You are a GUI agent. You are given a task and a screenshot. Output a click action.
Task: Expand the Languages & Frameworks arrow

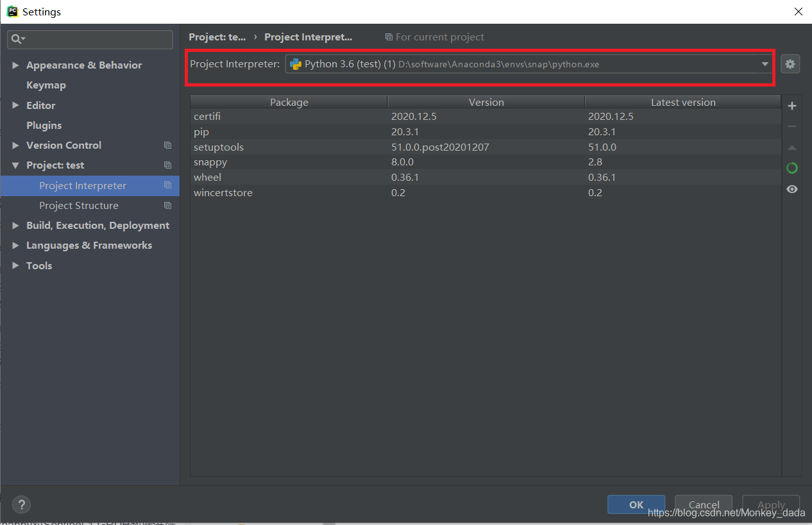[x=15, y=246]
